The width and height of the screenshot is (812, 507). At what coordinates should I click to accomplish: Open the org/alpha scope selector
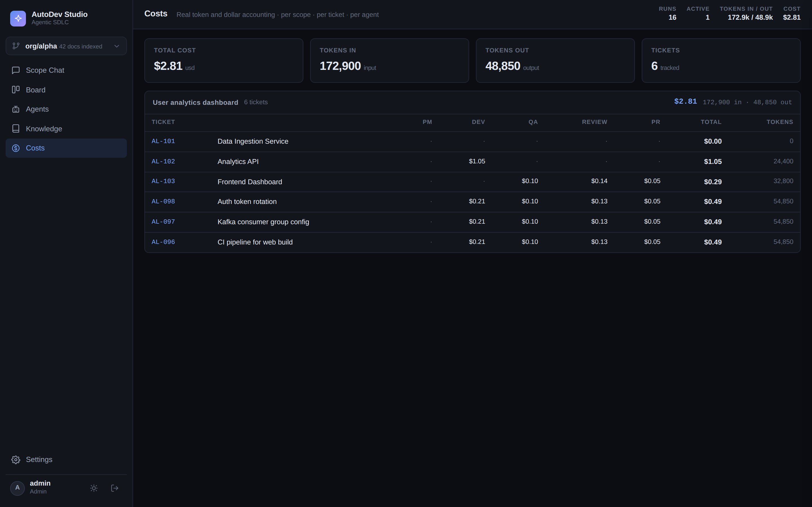[66, 46]
